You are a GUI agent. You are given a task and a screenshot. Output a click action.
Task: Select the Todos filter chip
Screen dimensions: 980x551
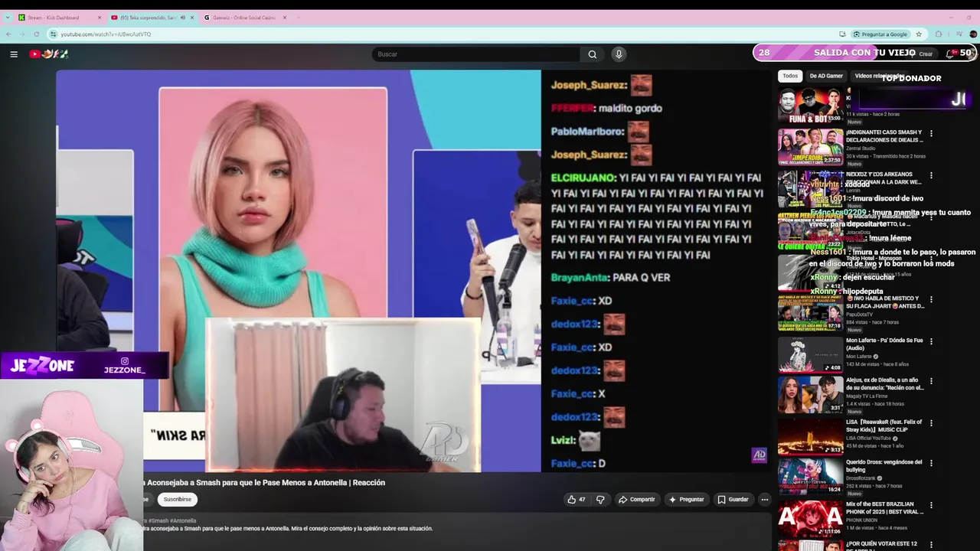tap(790, 76)
